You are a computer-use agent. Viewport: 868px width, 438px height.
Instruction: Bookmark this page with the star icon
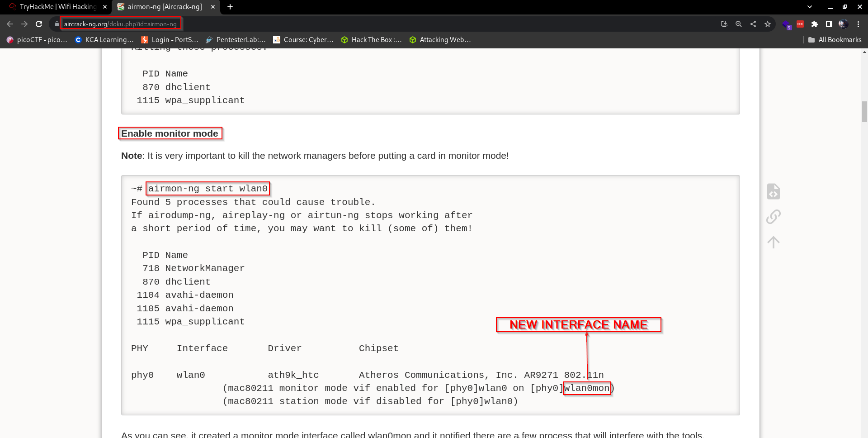tap(768, 24)
